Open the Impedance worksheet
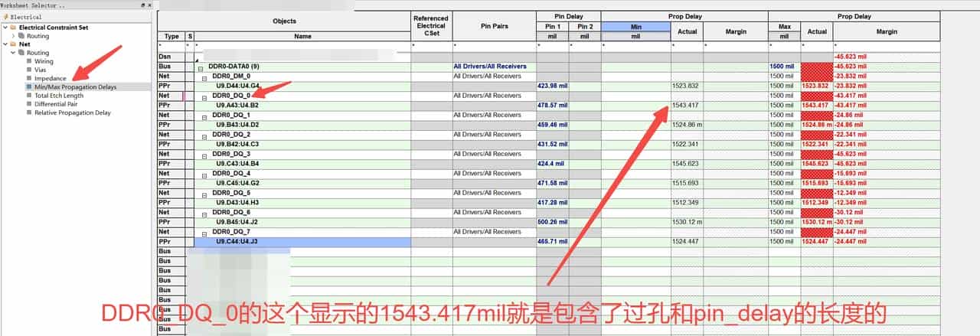This screenshot has height=336, width=980. pos(50,78)
